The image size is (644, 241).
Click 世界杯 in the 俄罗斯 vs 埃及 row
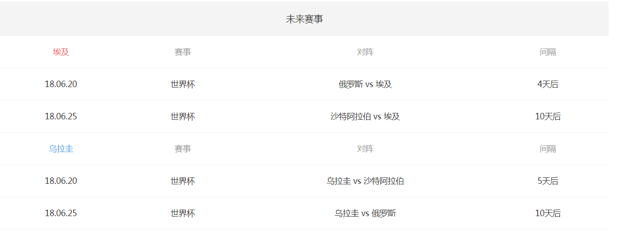pos(183,84)
